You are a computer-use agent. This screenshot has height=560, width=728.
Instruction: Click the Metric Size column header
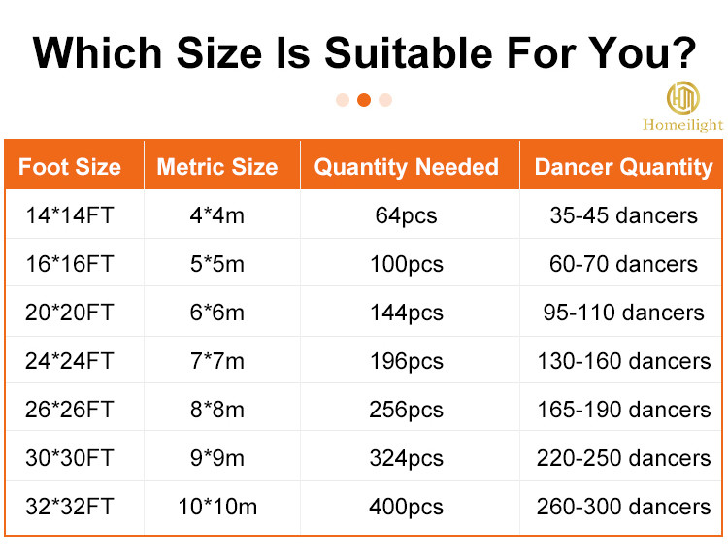(x=217, y=167)
